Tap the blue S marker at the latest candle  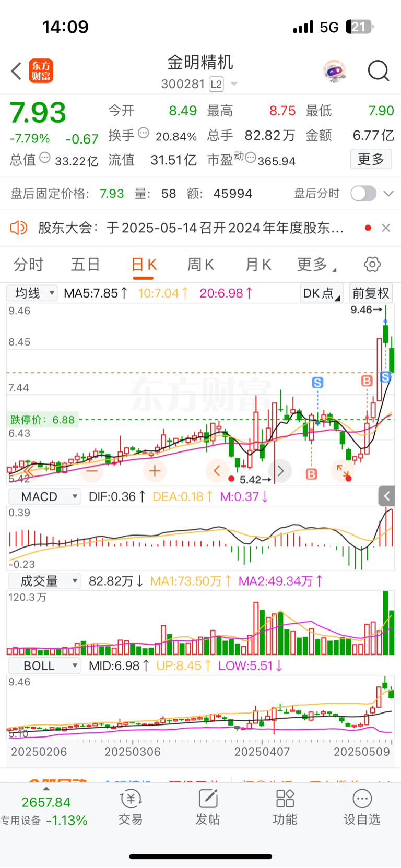[386, 377]
